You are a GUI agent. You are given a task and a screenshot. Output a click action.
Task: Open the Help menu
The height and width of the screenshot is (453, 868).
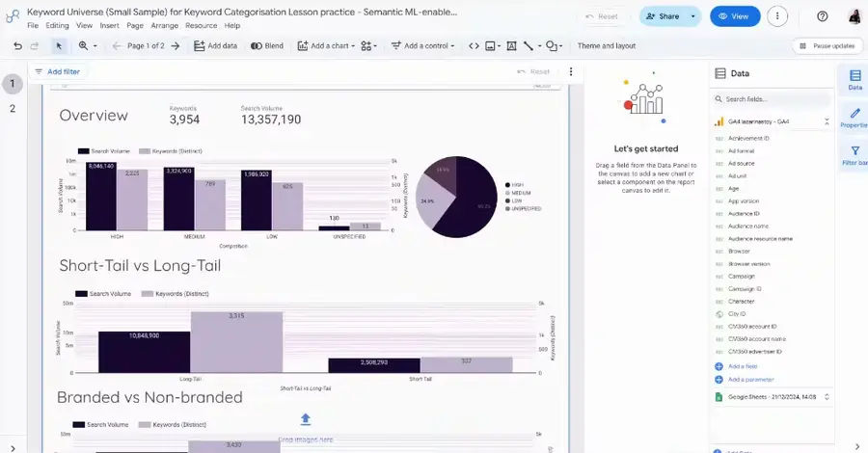[231, 25]
